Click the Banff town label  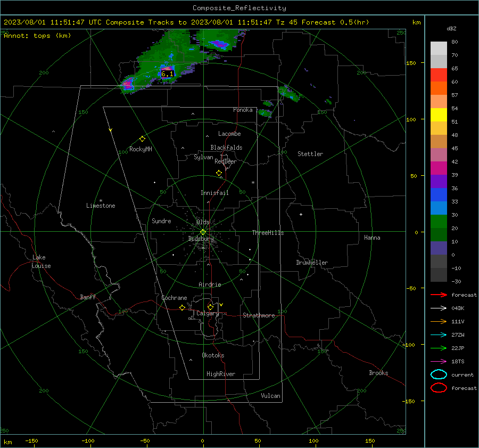88,297
